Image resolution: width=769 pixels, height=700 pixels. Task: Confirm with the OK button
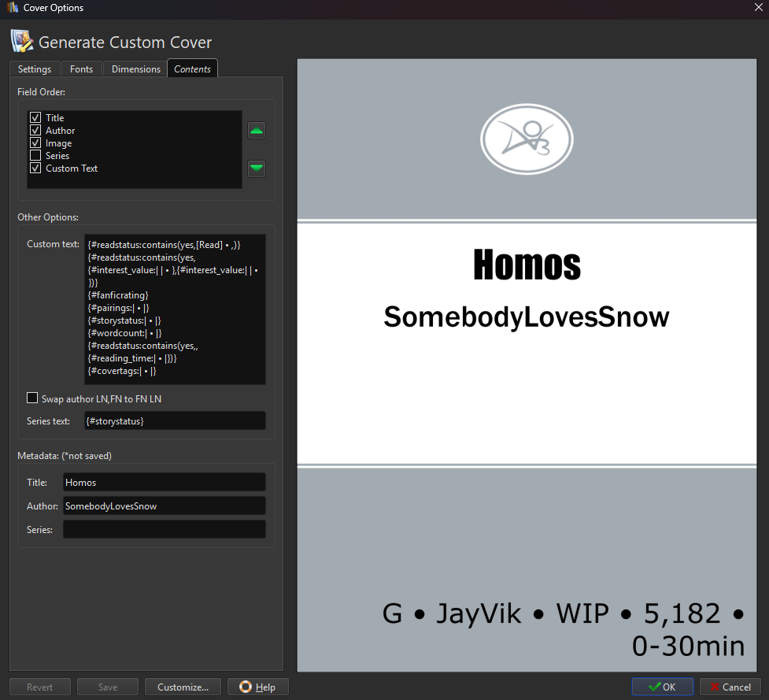coord(663,687)
